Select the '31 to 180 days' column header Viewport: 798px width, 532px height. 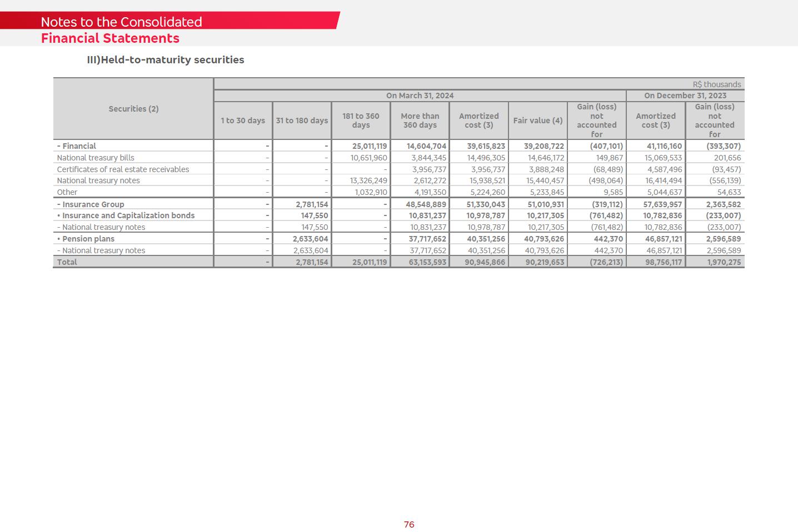pyautogui.click(x=302, y=121)
